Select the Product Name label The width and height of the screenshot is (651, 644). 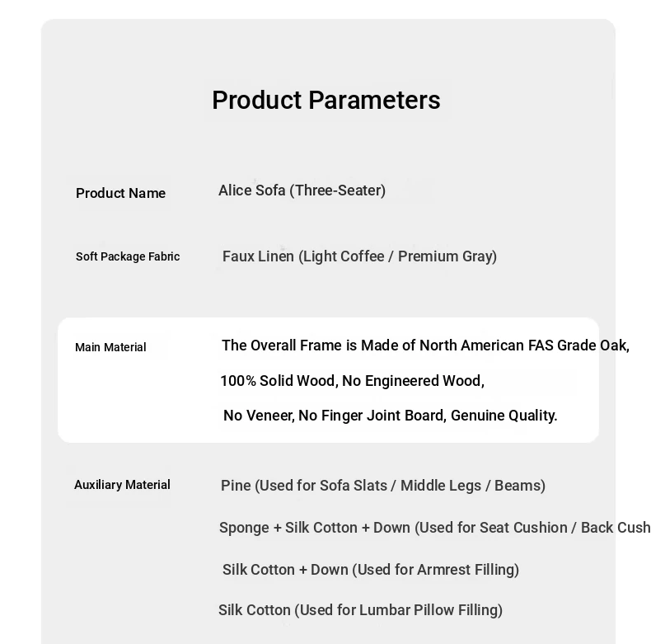pos(120,193)
